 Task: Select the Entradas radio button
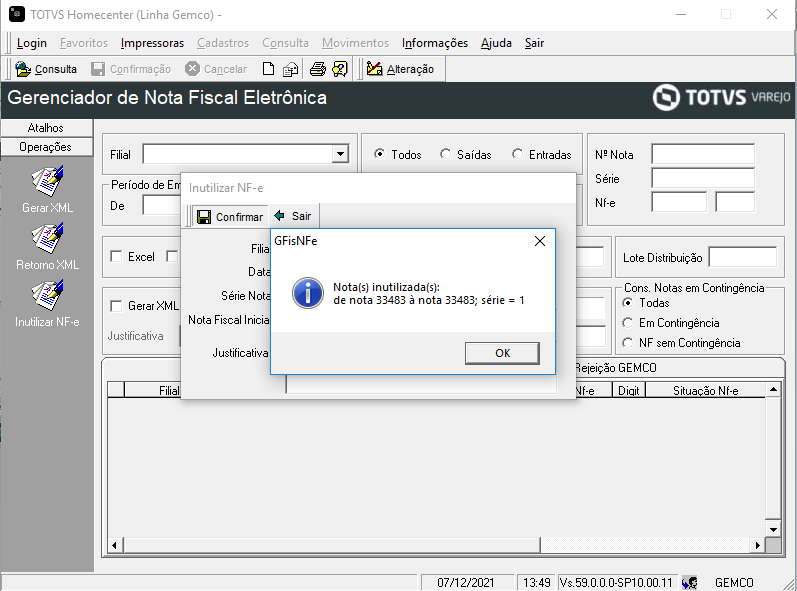[x=517, y=154]
